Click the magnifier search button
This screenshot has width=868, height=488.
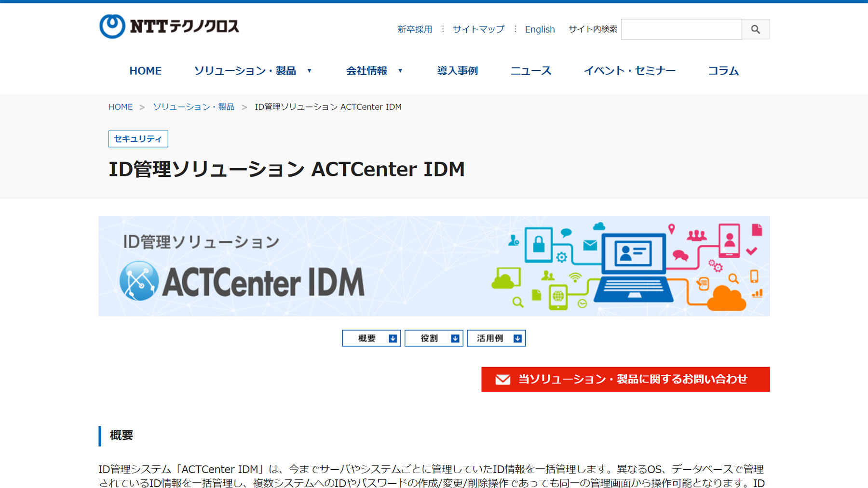pos(755,29)
